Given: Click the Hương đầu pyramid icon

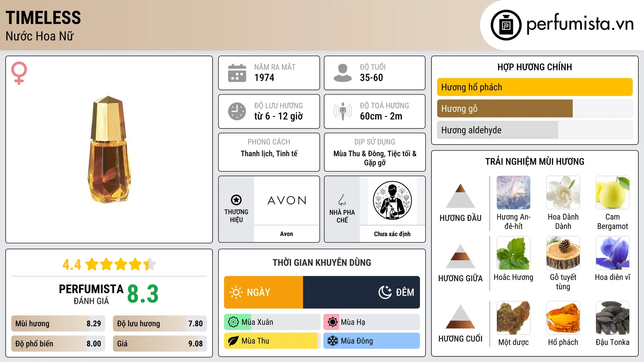Looking at the screenshot, I should point(460,196).
